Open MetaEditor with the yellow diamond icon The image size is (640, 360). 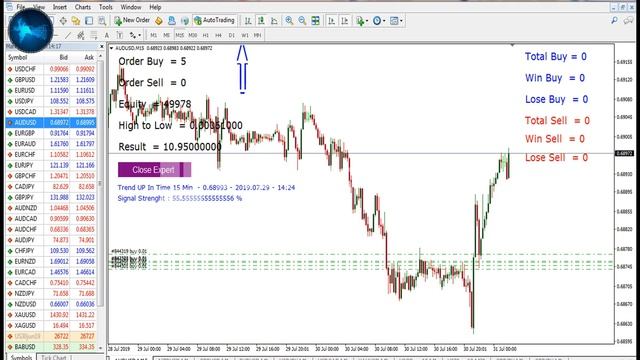coord(159,20)
